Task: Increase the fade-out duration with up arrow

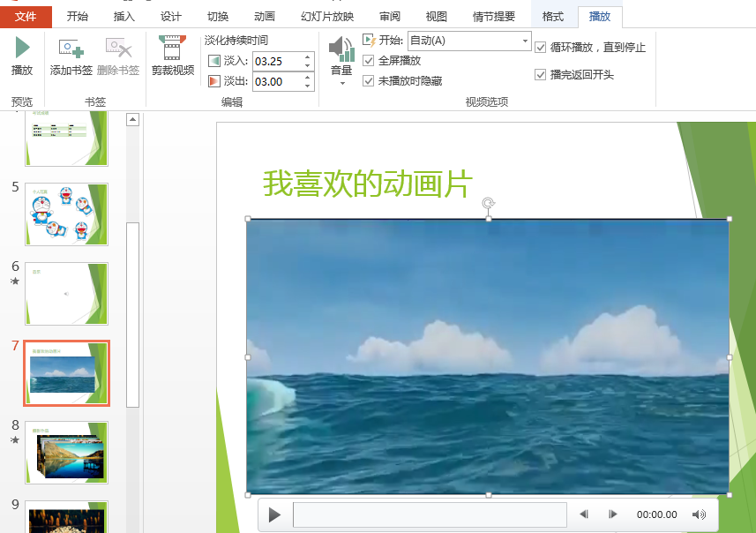Action: (308, 77)
